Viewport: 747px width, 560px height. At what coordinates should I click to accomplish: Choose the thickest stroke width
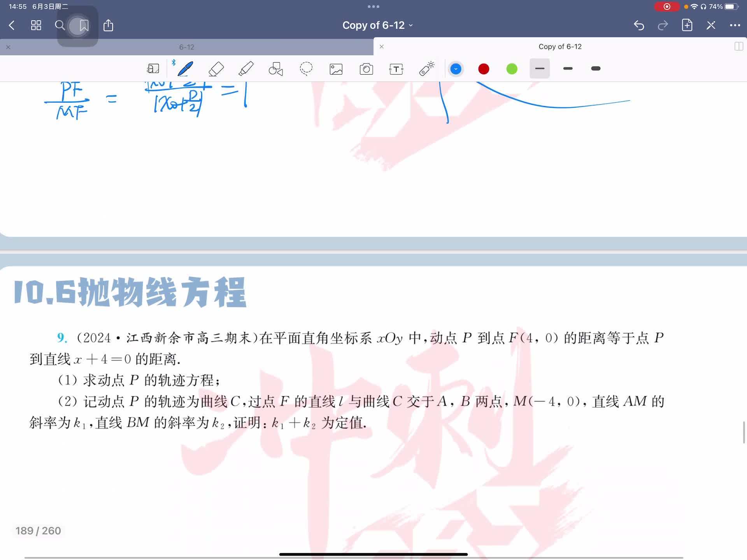(x=596, y=69)
